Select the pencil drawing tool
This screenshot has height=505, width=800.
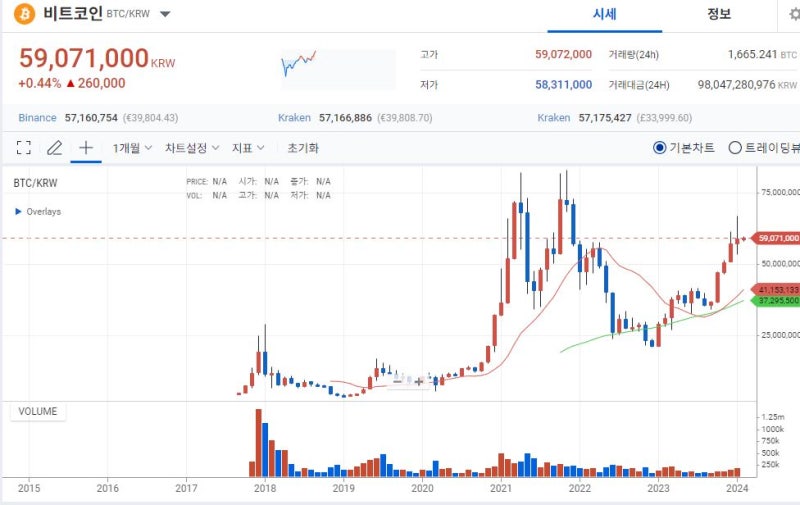click(55, 148)
